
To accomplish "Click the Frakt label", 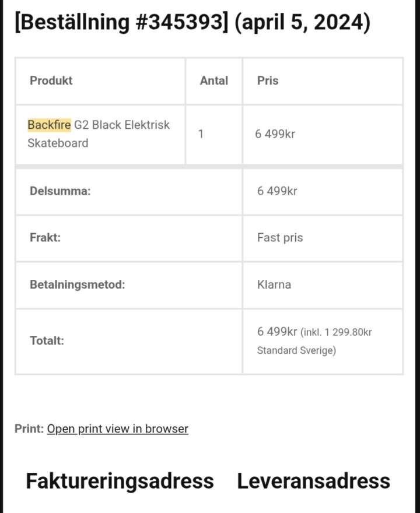I will (x=45, y=238).
